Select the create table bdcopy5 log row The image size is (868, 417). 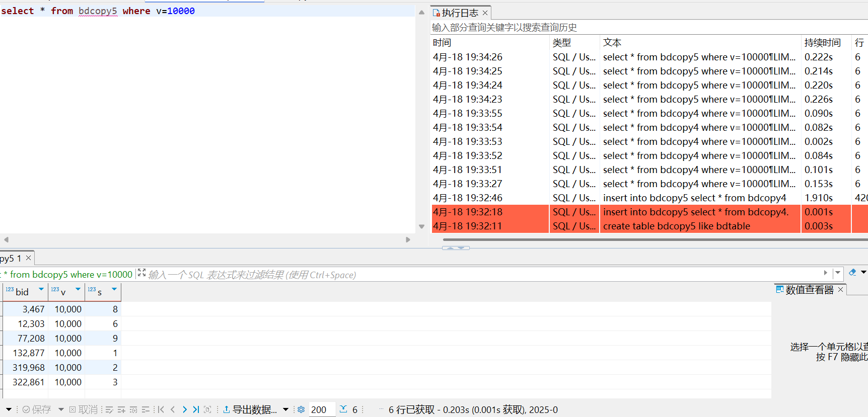pos(649,226)
